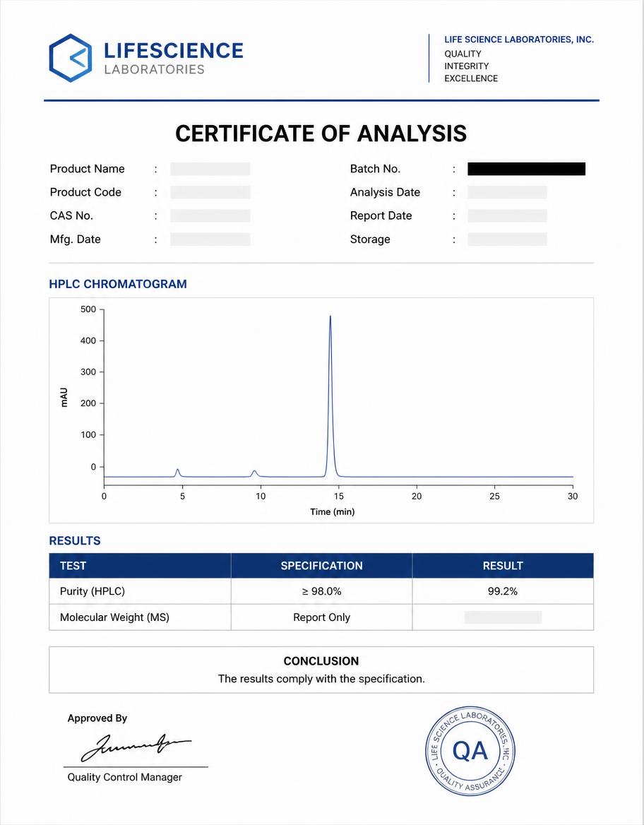Click the ≥ 98.0% specification cell
The image size is (644, 825).
321,591
